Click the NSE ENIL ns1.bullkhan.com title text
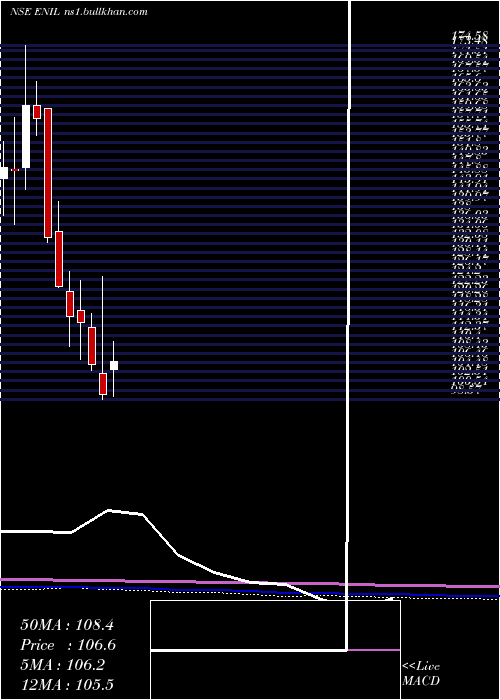This screenshot has height=700, width=500. tap(79, 12)
